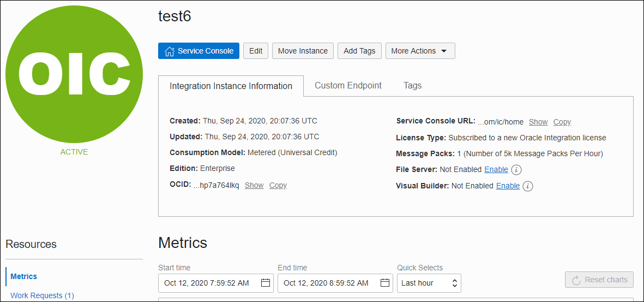This screenshot has width=644, height=302.
Task: Enable the File Server
Action: [x=496, y=169]
